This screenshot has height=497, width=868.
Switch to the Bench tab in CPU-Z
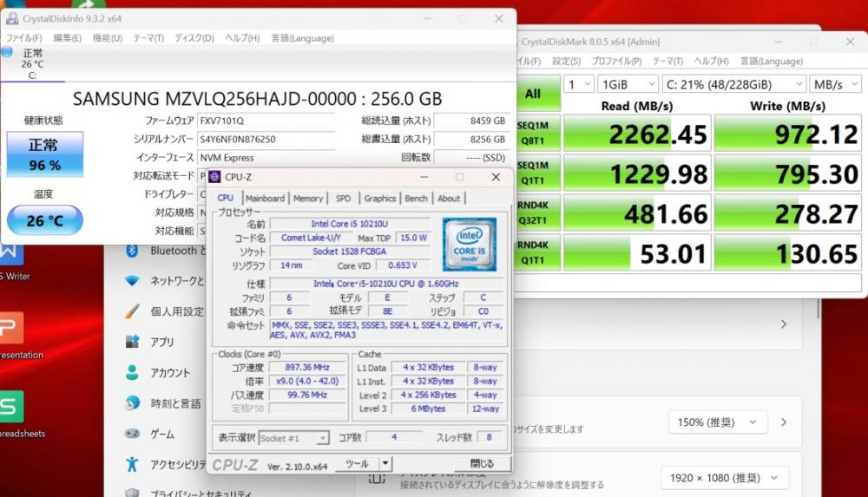coord(417,198)
